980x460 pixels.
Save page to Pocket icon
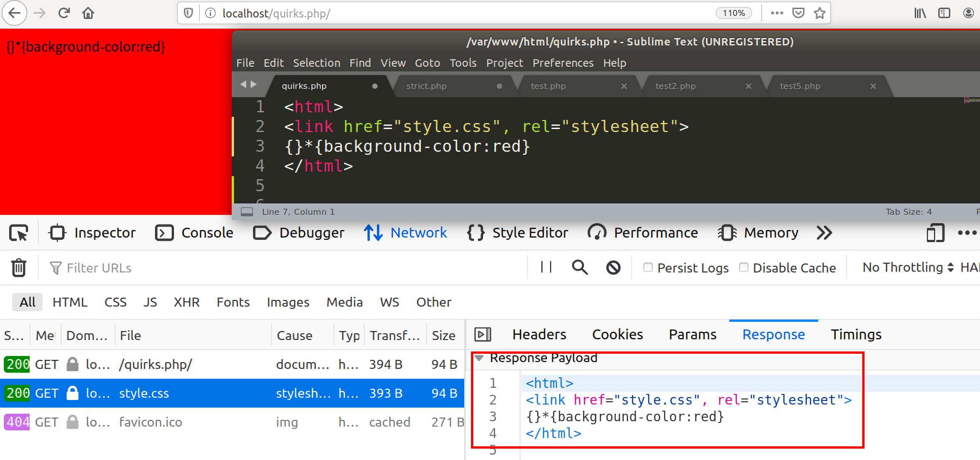798,13
